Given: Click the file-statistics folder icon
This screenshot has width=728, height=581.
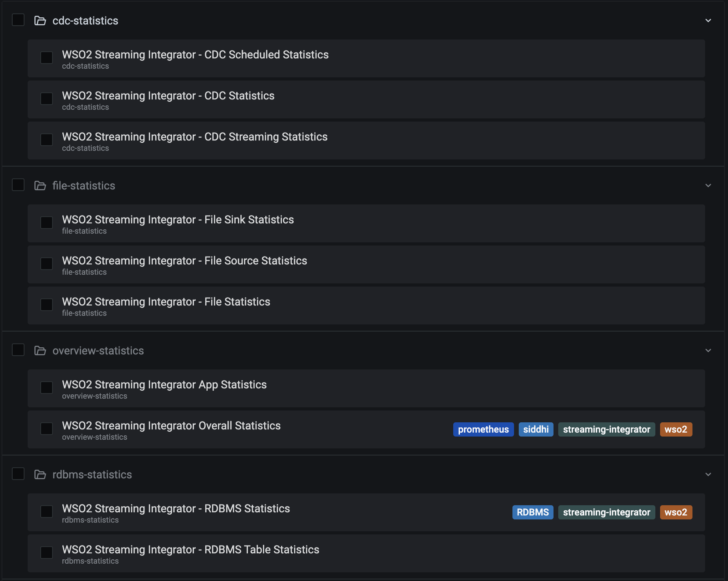Looking at the screenshot, I should [x=40, y=186].
